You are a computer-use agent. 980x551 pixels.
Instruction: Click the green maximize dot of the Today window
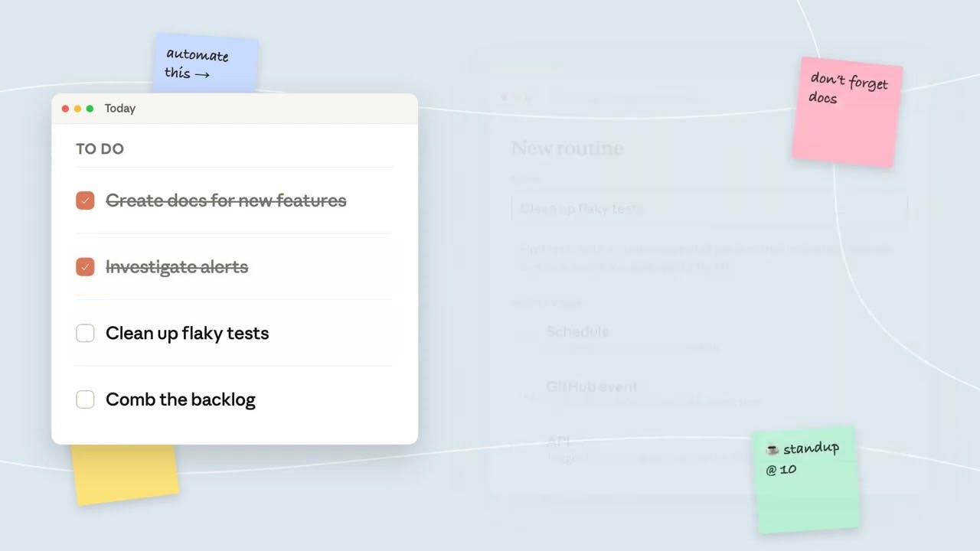pyautogui.click(x=90, y=109)
